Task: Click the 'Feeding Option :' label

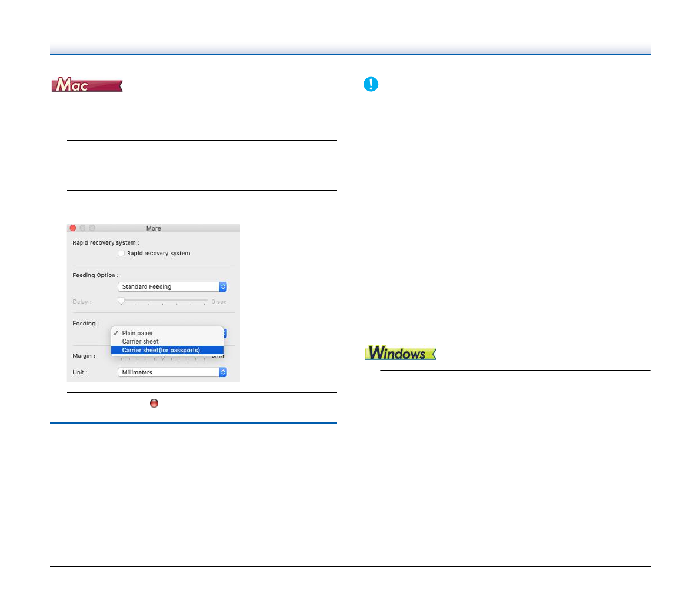Action: [x=95, y=275]
